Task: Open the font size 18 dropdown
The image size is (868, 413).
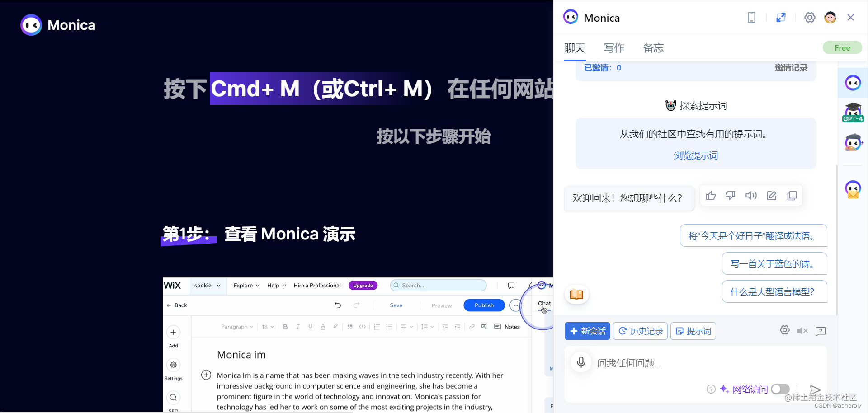Action: point(267,326)
